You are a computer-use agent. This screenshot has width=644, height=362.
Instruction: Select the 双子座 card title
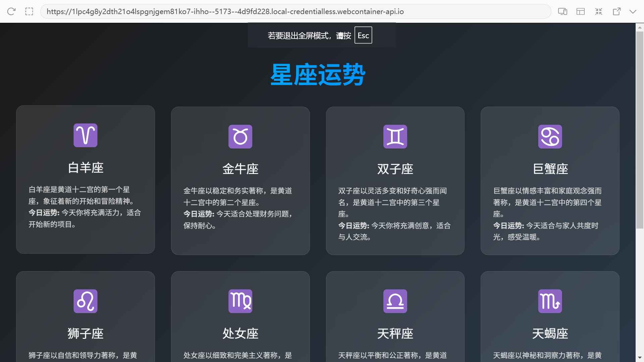click(x=395, y=169)
